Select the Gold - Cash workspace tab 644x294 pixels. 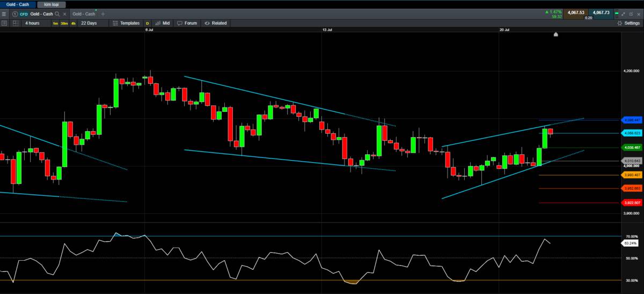[x=17, y=4]
